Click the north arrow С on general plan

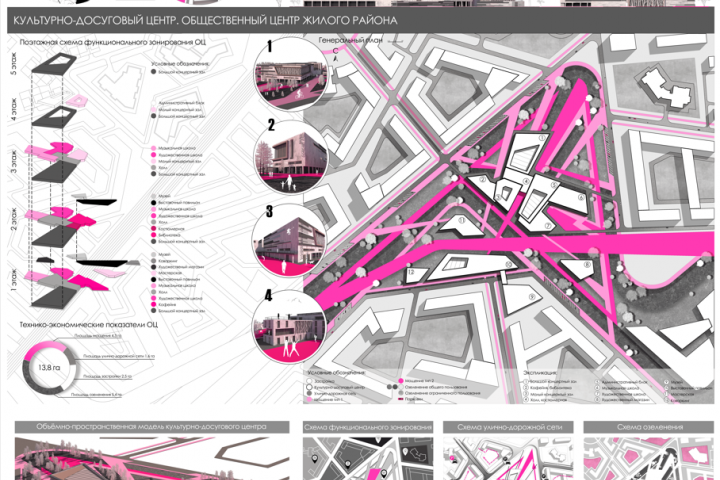[336, 55]
